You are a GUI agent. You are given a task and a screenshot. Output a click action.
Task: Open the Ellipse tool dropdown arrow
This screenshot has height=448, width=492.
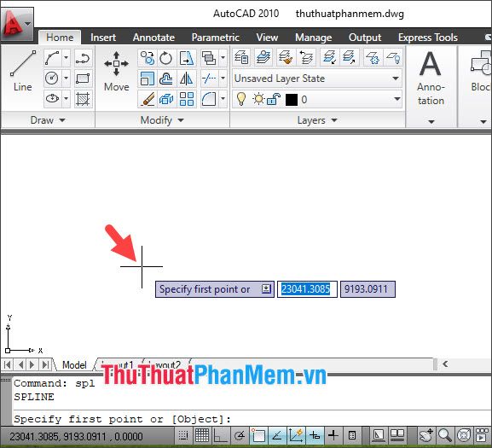tap(67, 99)
